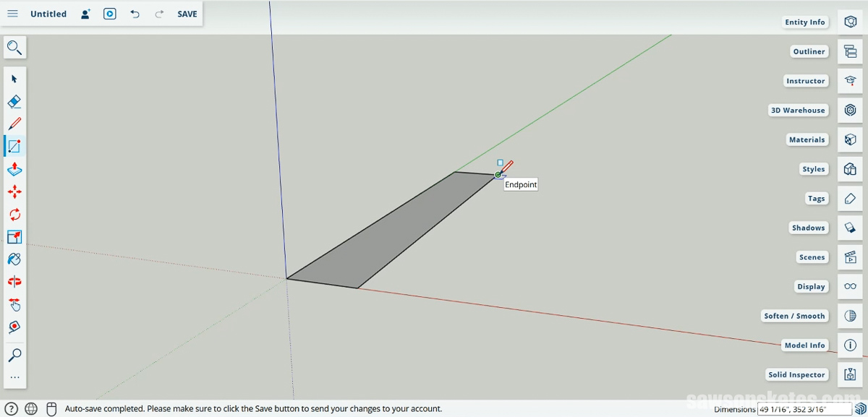868x417 pixels.
Task: Open the Display panel glasses icon
Action: [x=851, y=286]
